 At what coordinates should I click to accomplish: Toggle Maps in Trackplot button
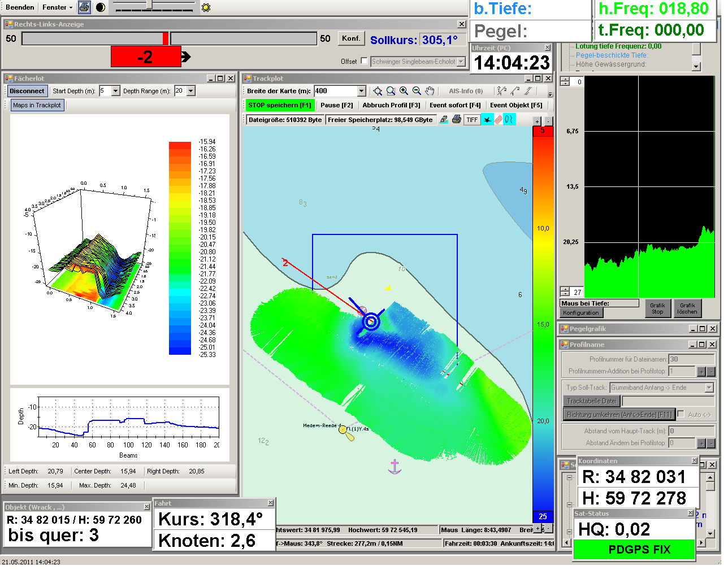point(37,105)
